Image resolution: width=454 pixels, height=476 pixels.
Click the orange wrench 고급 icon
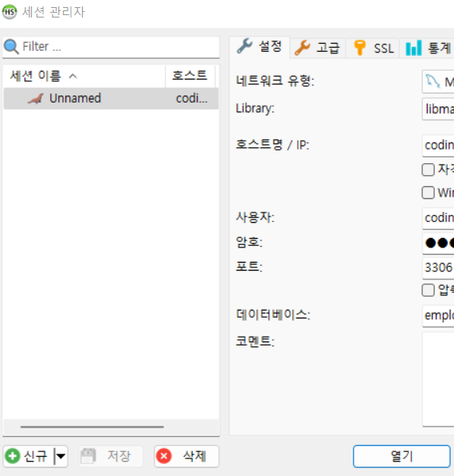pos(302,48)
